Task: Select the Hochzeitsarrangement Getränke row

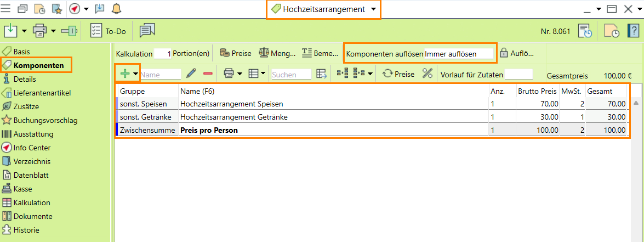Action: (x=373, y=117)
